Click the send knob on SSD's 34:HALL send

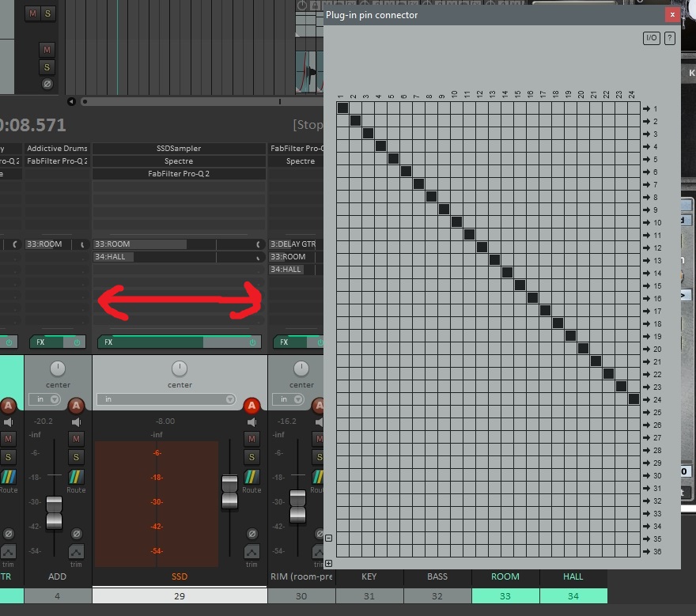[x=258, y=258]
